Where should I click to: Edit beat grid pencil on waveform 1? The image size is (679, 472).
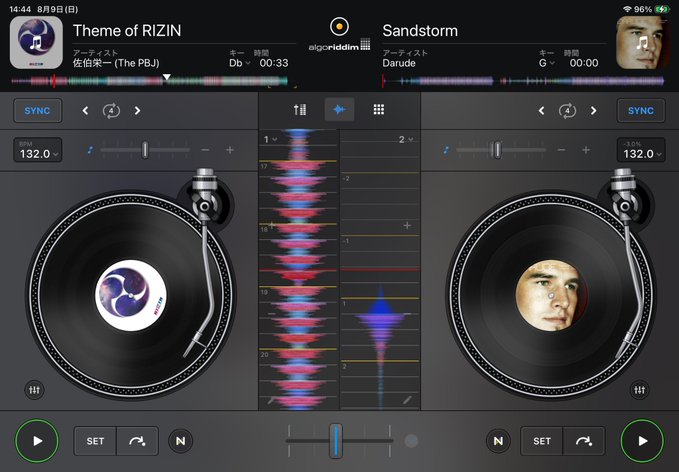tap(272, 401)
